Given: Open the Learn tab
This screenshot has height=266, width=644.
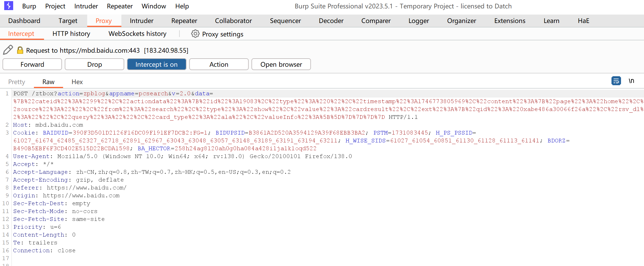Looking at the screenshot, I should pyautogui.click(x=551, y=21).
